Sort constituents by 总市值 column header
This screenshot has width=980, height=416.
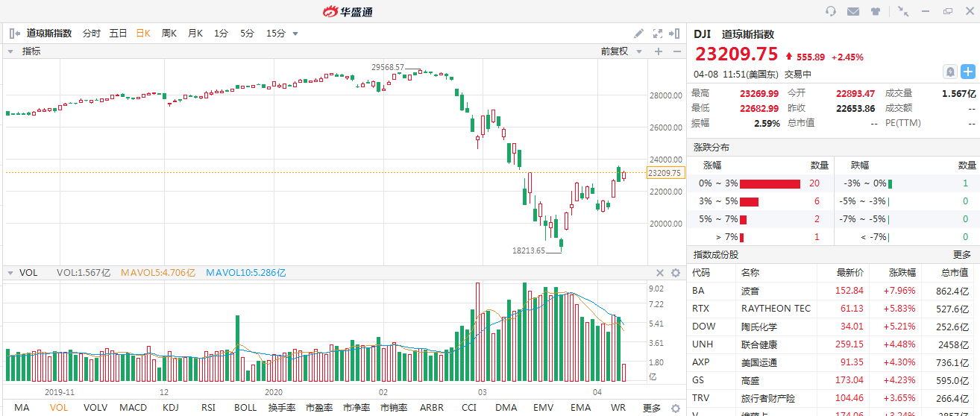[955, 273]
